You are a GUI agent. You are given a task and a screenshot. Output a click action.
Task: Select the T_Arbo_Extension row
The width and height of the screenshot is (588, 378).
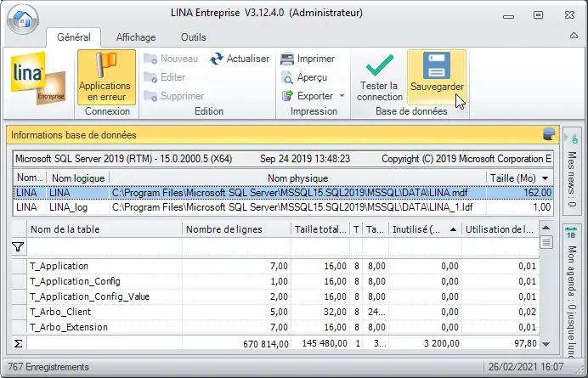pyautogui.click(x=275, y=327)
